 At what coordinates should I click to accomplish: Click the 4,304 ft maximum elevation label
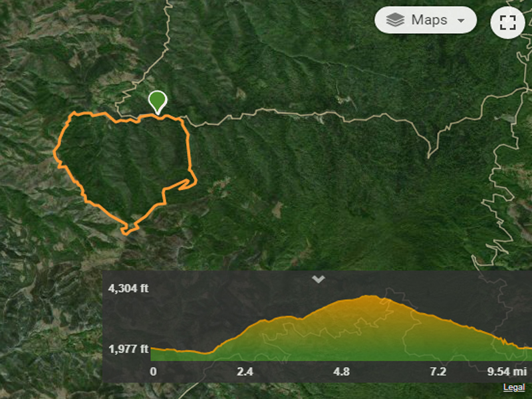(x=128, y=289)
